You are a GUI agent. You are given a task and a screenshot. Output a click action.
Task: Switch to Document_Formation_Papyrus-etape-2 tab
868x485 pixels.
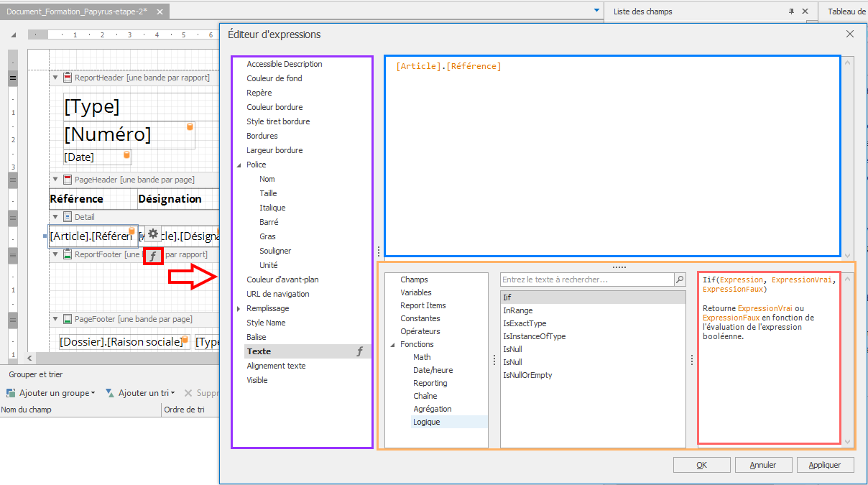pyautogui.click(x=77, y=12)
